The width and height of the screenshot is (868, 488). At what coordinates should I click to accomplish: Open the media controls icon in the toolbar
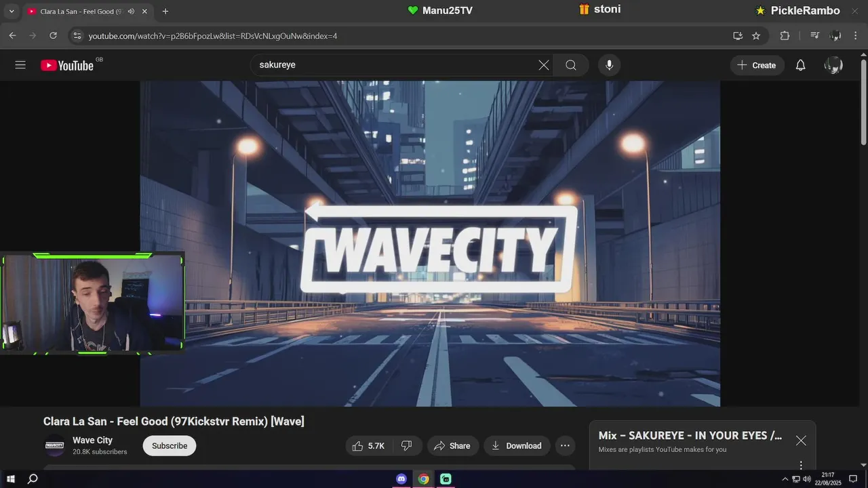point(815,36)
